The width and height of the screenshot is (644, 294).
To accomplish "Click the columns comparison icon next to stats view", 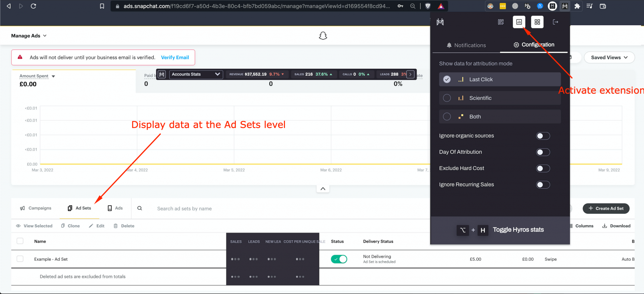I will tap(501, 22).
